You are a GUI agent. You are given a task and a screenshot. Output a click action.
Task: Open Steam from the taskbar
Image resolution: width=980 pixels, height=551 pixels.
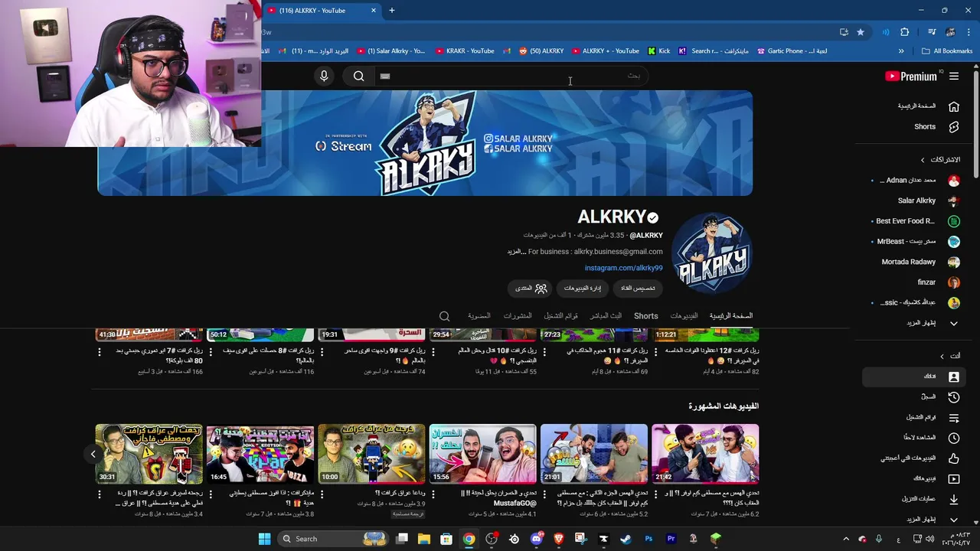[x=626, y=539]
